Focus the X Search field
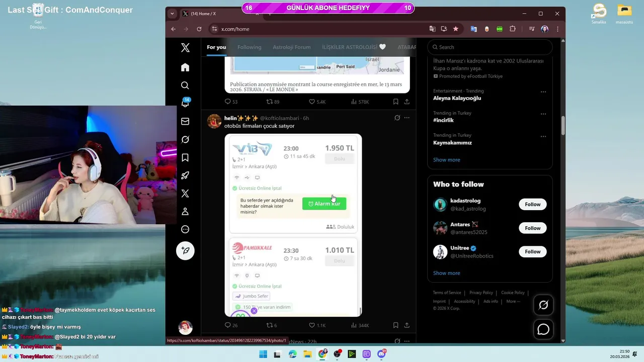The image size is (644, 362). point(490,47)
